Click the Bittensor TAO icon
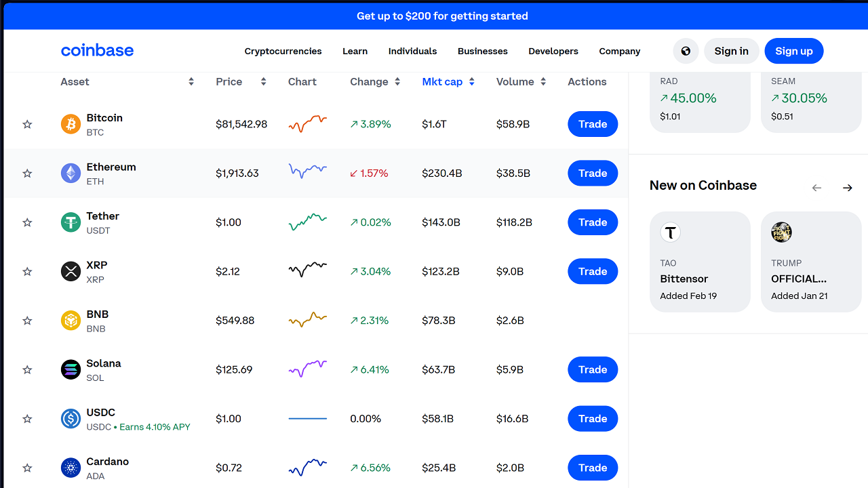Viewport: 868px width, 488px height. click(670, 232)
